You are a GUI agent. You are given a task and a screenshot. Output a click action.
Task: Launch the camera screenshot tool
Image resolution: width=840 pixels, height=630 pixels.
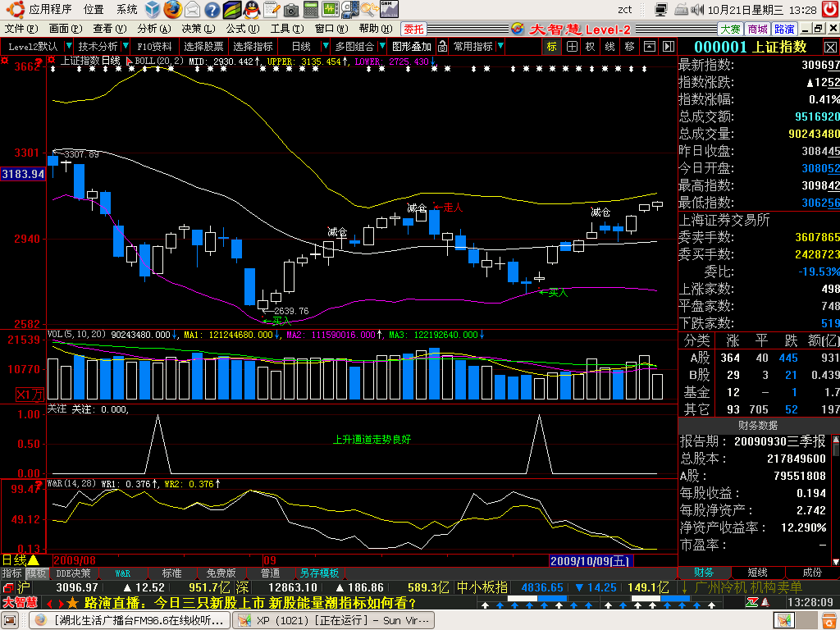pos(291,10)
